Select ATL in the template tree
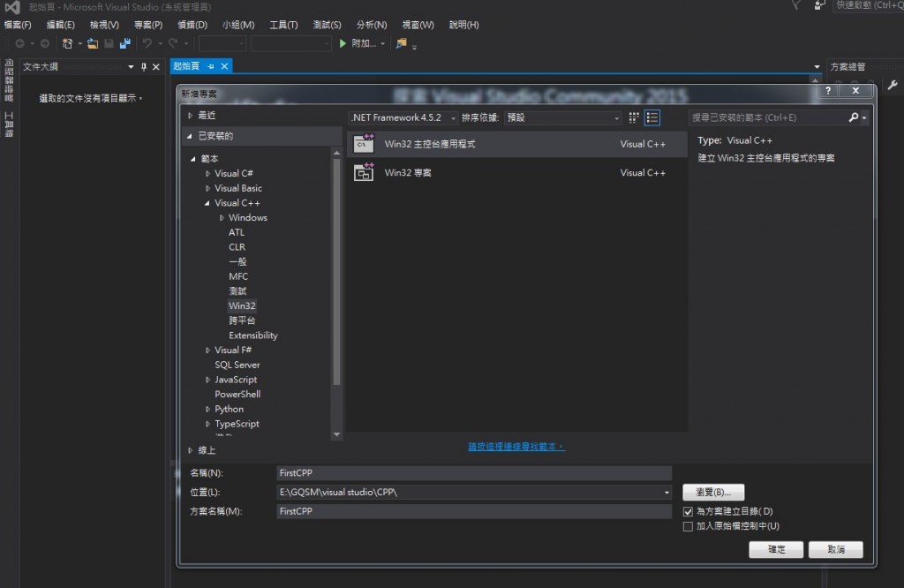Screen dimensions: 904x588 (x=237, y=232)
